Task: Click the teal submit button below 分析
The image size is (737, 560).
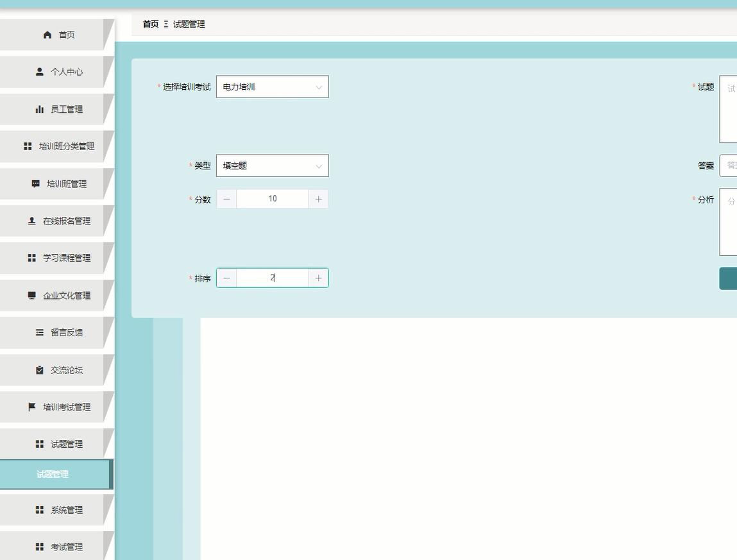Action: 728,278
